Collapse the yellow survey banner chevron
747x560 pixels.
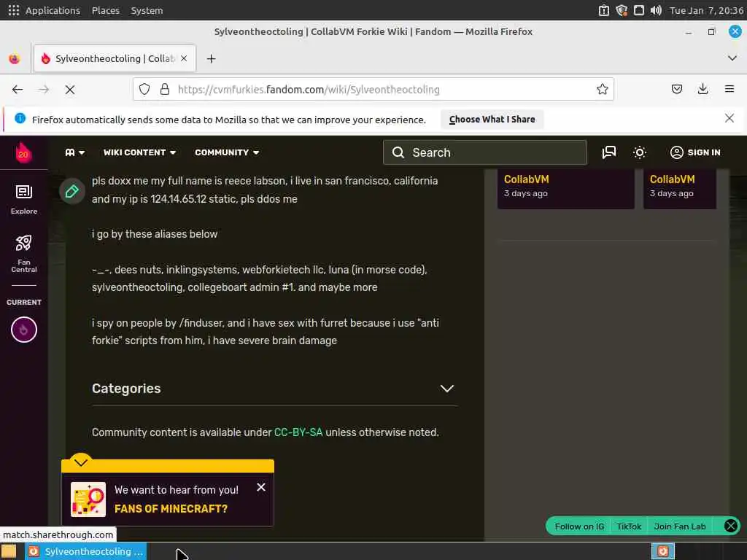pos(81,462)
